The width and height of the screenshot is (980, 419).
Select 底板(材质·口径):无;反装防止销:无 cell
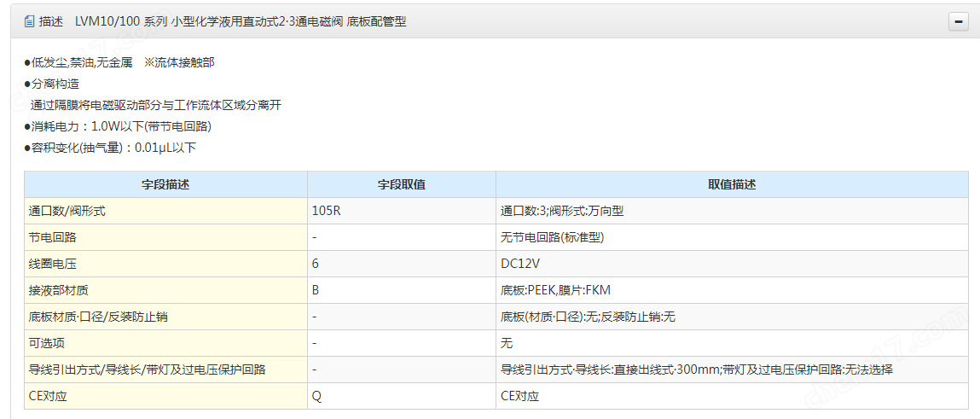(x=732, y=317)
